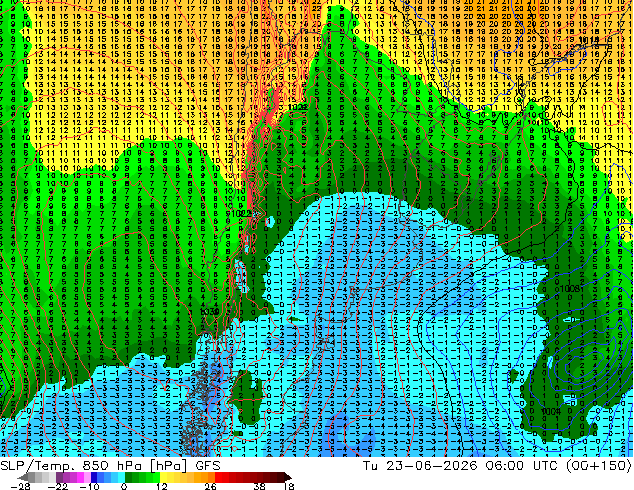Image resolution: width=634 pixels, height=490 pixels.
Task: Click the '-28' legend value
Action: coord(20,486)
